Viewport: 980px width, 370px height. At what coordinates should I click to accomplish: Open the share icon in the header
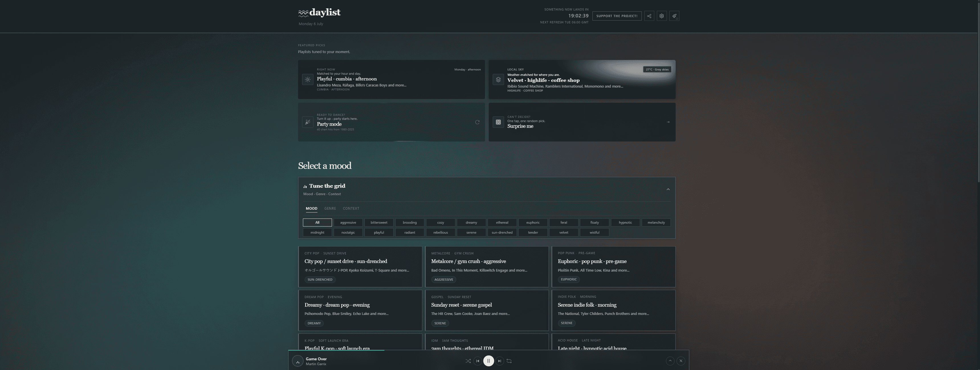click(x=649, y=16)
